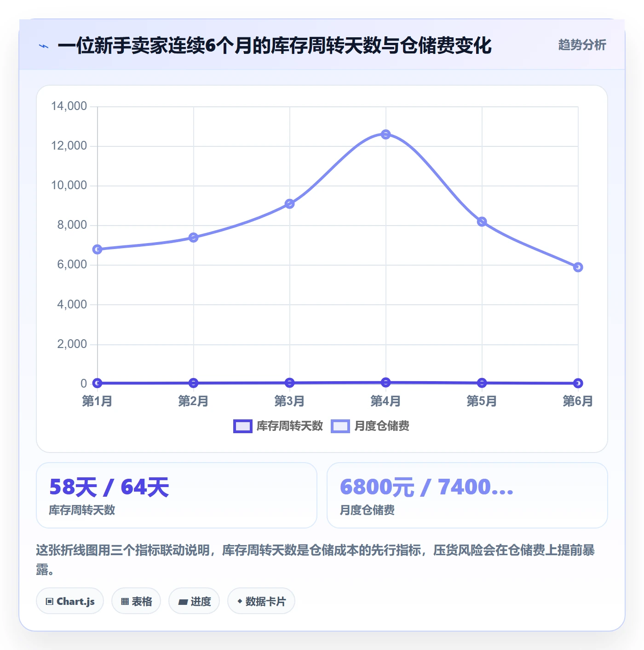Select the 第2月 storage fee data point
This screenshot has height=650, width=644.
(x=194, y=238)
